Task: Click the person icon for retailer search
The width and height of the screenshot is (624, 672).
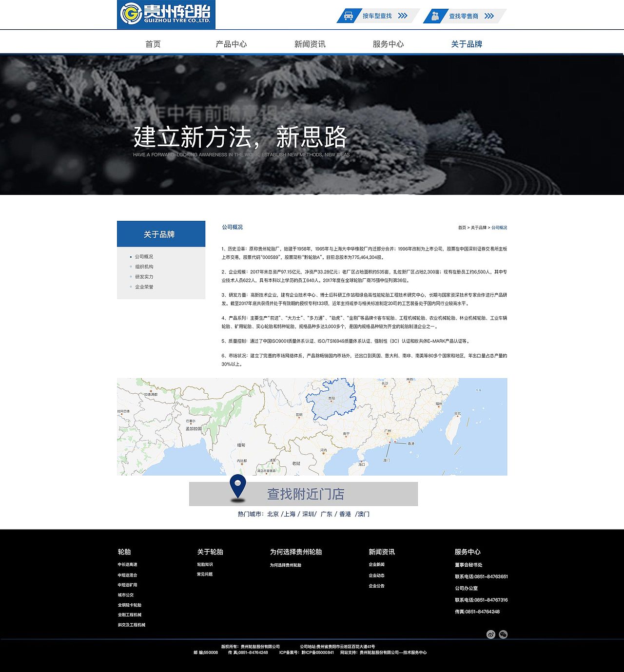Action: 435,16
